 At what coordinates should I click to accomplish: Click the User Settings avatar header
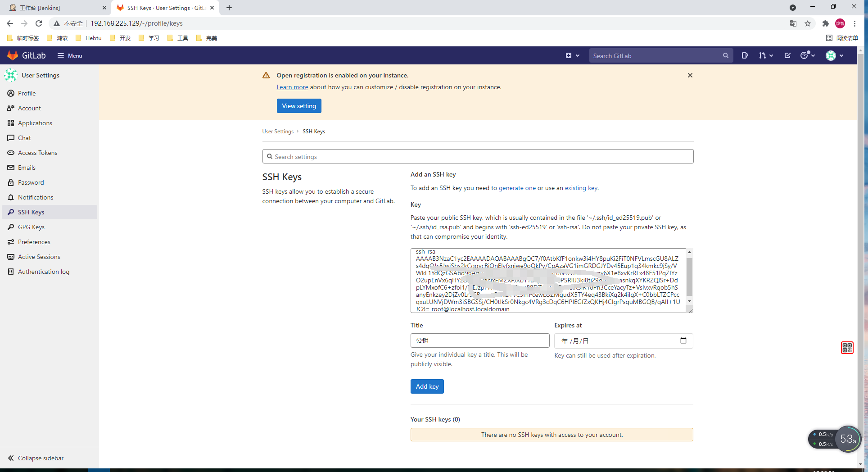click(11, 75)
